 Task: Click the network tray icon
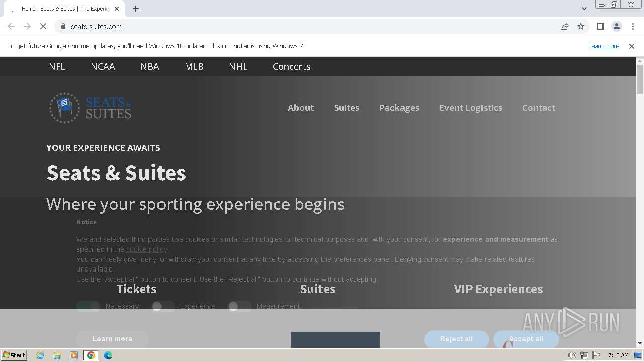[x=584, y=355]
